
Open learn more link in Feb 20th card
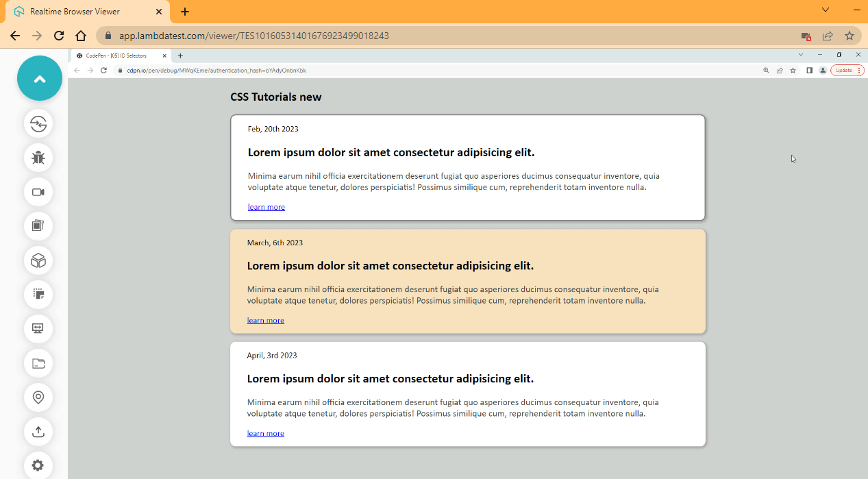coord(266,207)
